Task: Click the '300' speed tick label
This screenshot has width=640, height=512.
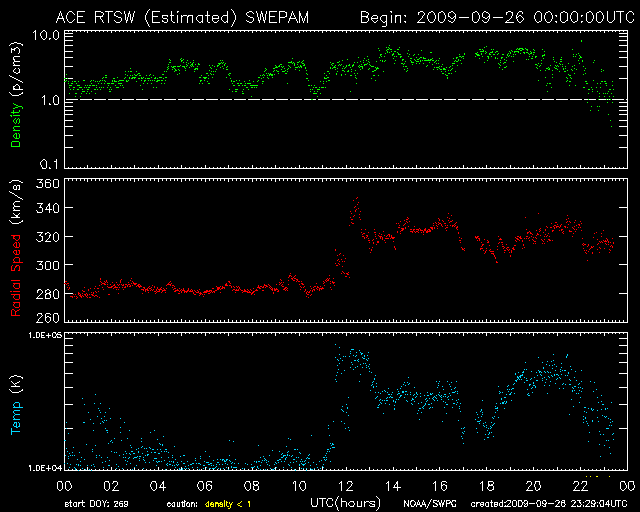Action: 47,265
